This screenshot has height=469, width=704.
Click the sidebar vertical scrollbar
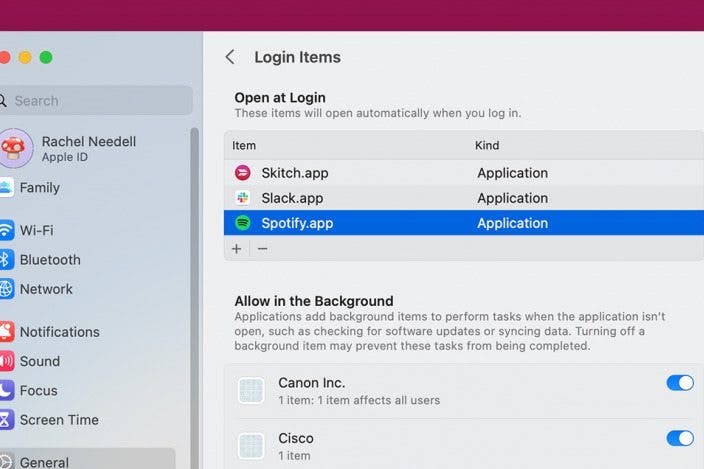(x=194, y=298)
